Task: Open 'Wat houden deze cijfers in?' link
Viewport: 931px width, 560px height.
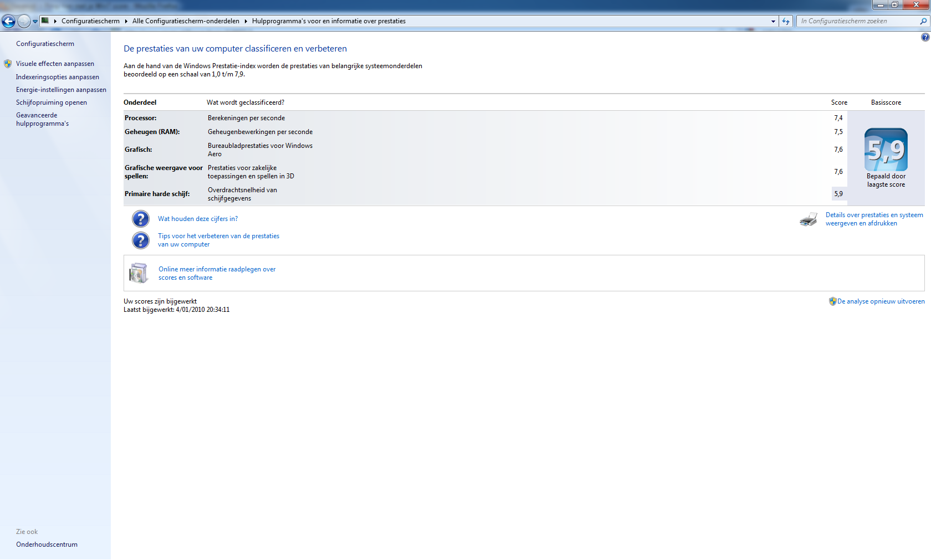Action: point(198,219)
